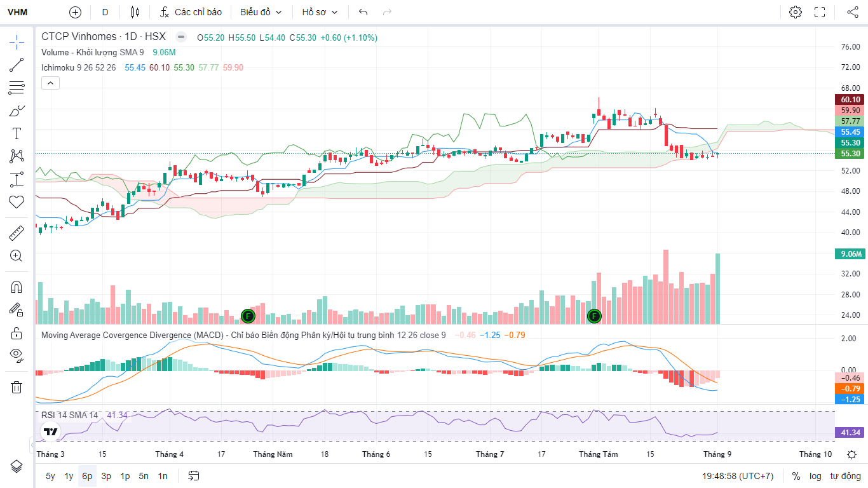Open the candlestick chart type selector
The height and width of the screenshot is (488, 868).
click(x=134, y=12)
